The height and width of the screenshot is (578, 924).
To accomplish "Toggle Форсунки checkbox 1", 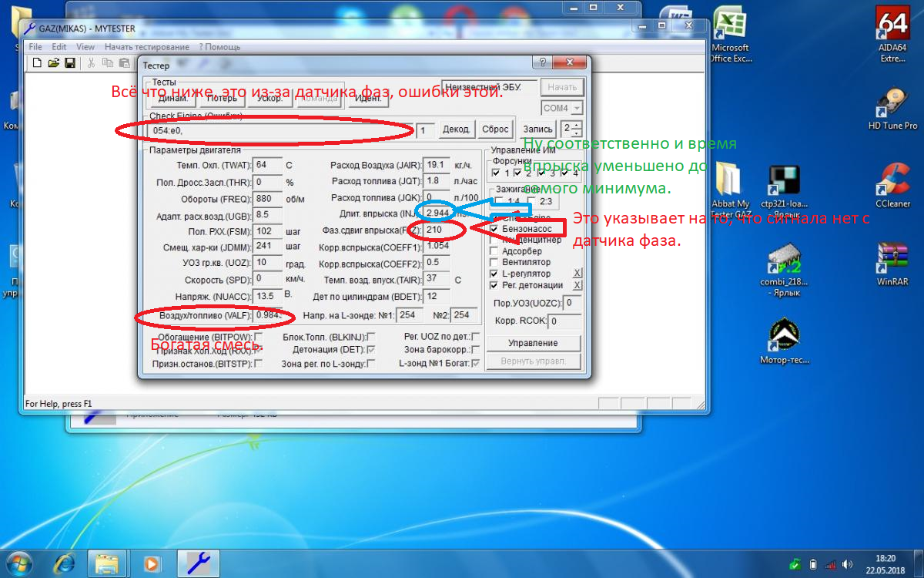I will pos(495,173).
